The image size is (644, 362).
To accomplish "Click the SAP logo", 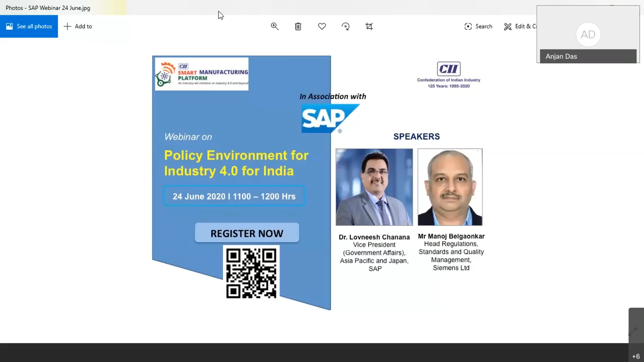I will coord(330,118).
